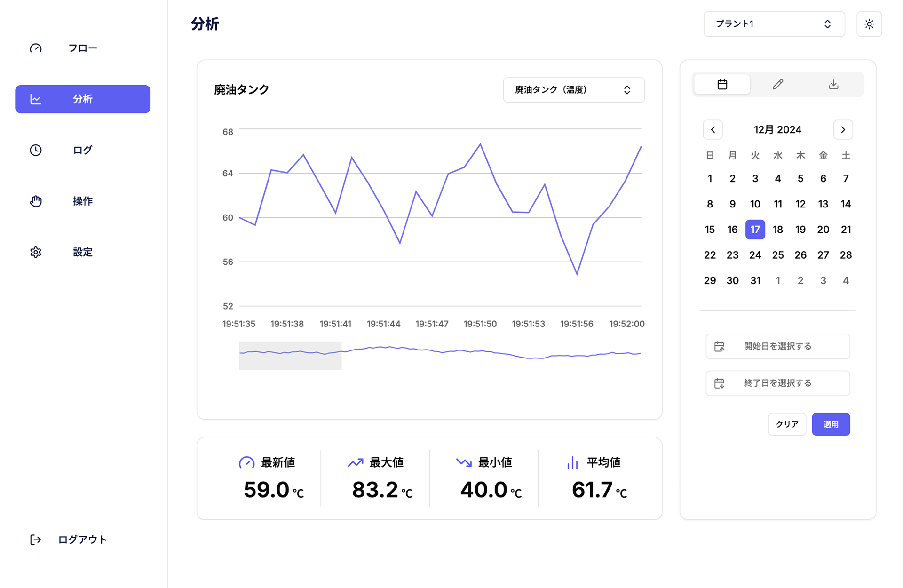The width and height of the screenshot is (903, 588).
Task: Click the gray chart range selector brush
Action: 290,356
